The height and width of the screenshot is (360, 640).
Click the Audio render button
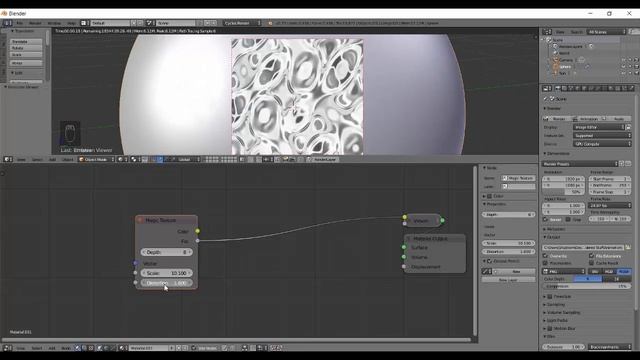point(616,118)
